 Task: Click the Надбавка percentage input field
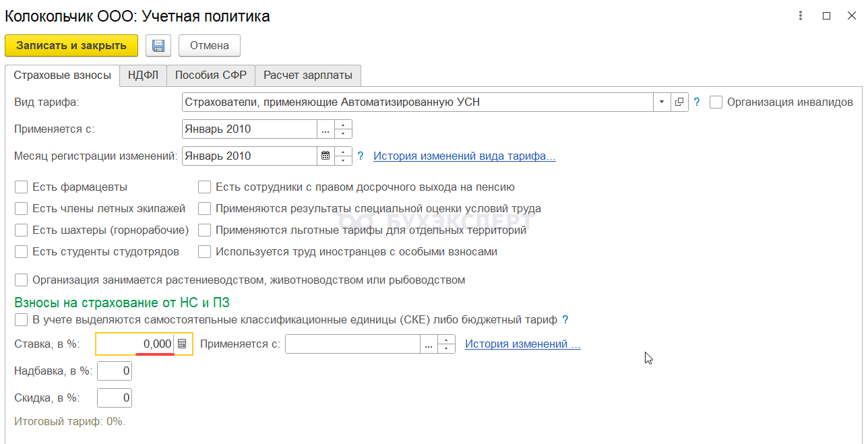coord(115,371)
